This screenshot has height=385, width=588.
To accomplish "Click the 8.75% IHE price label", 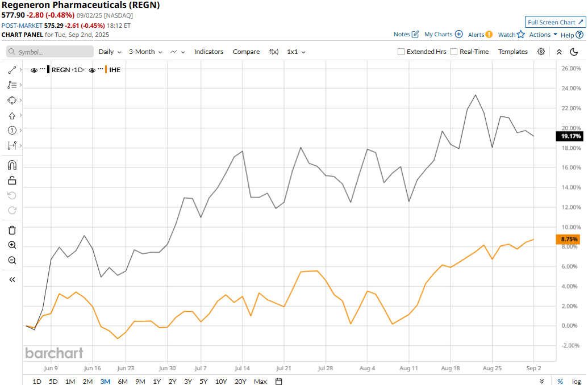I will coord(569,239).
